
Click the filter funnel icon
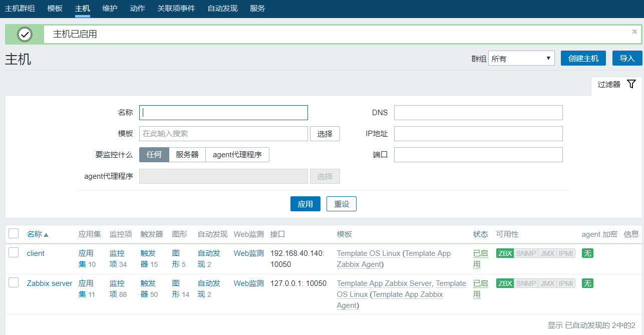[631, 84]
